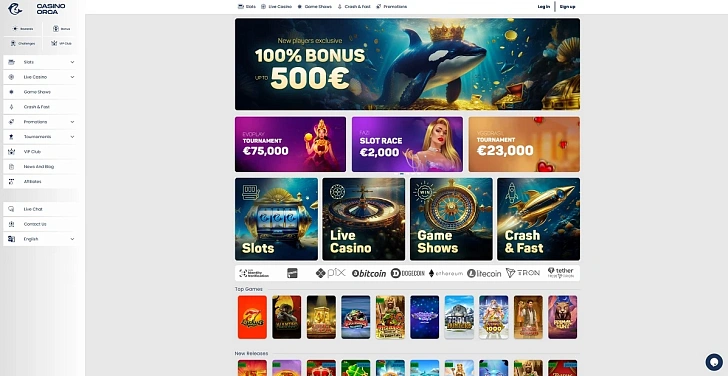Viewport: 728px width, 376px height.
Task: Open the Challenges medal icon shortcut
Action: click(x=13, y=43)
